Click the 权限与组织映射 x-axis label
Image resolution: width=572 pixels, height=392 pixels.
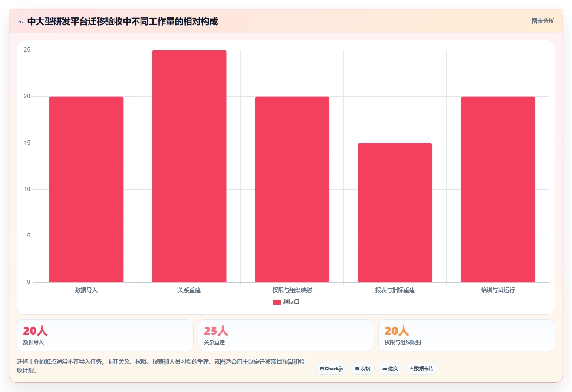pos(292,290)
